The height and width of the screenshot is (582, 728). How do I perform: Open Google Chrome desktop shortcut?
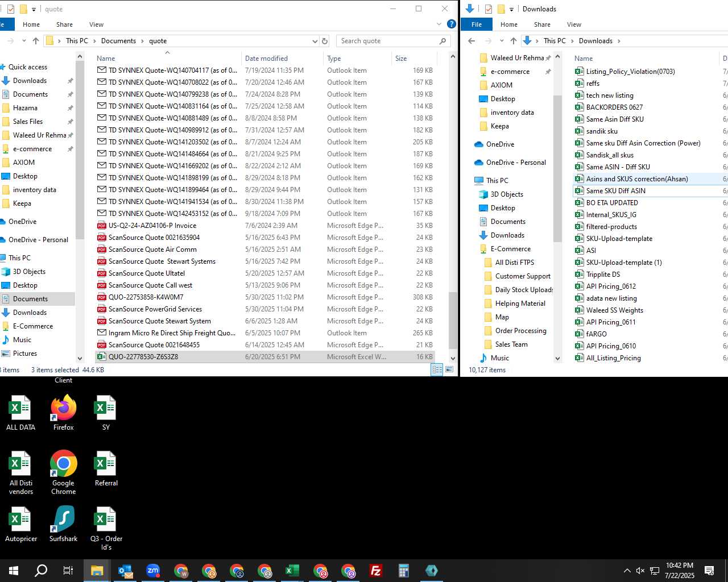tap(63, 472)
